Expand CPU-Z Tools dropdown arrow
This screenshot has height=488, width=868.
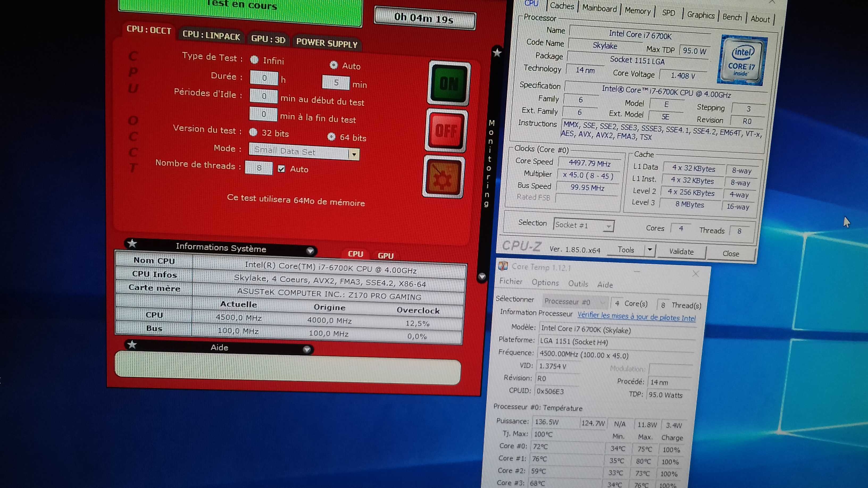(x=649, y=250)
